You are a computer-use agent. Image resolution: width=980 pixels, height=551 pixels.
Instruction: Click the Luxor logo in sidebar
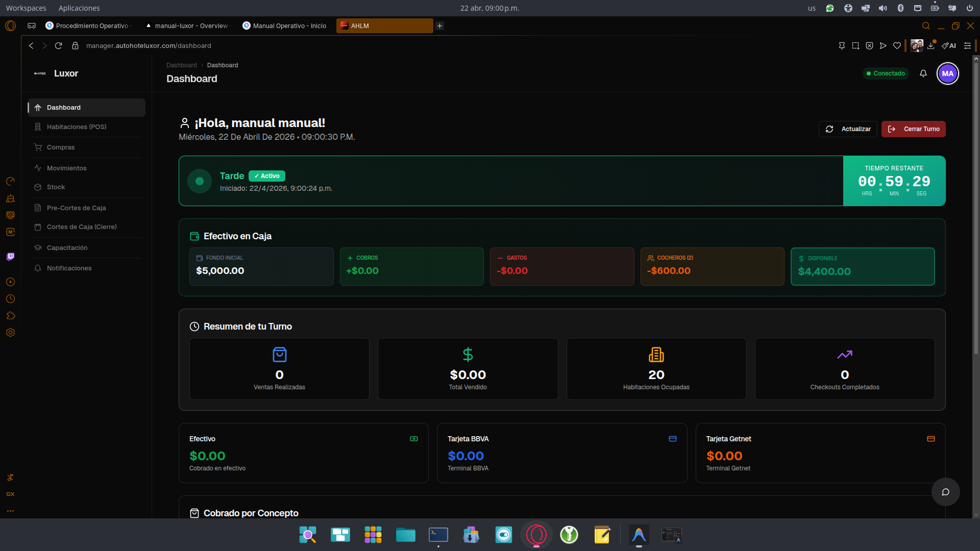coord(40,73)
